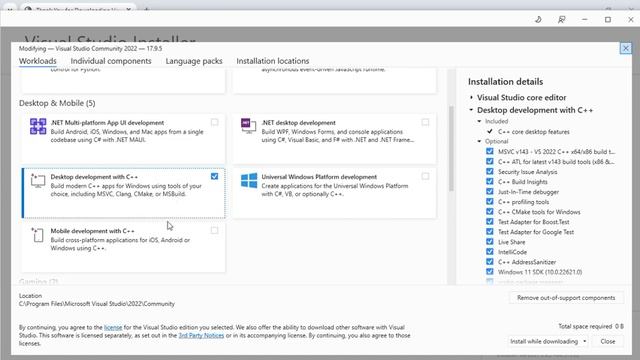Click Remove out-of-support components button

(x=566, y=298)
